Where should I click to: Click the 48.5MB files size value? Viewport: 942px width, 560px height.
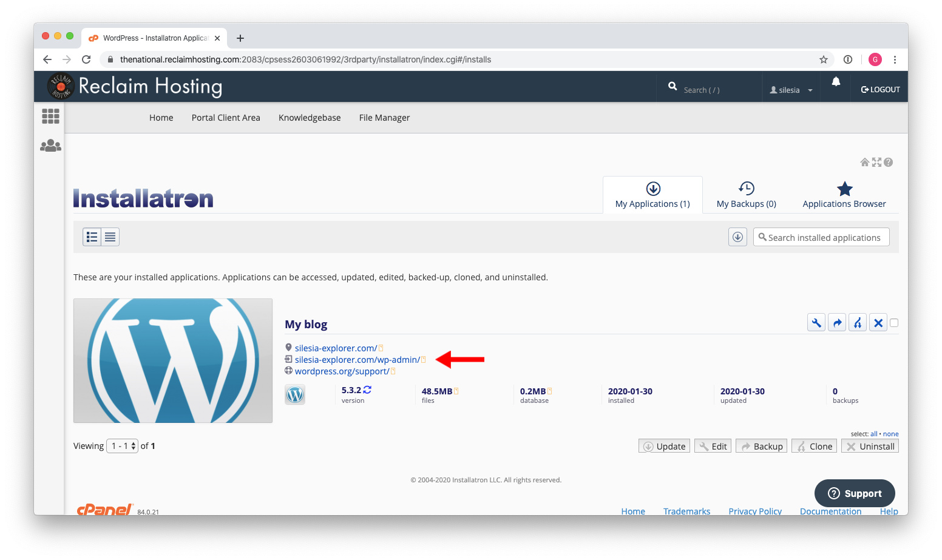pyautogui.click(x=437, y=391)
